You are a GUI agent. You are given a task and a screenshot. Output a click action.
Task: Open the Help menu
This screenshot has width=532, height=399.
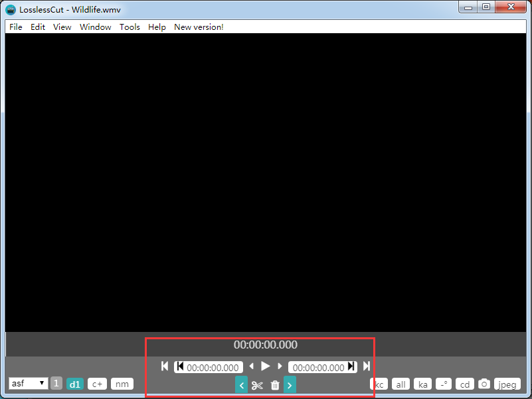coord(157,27)
